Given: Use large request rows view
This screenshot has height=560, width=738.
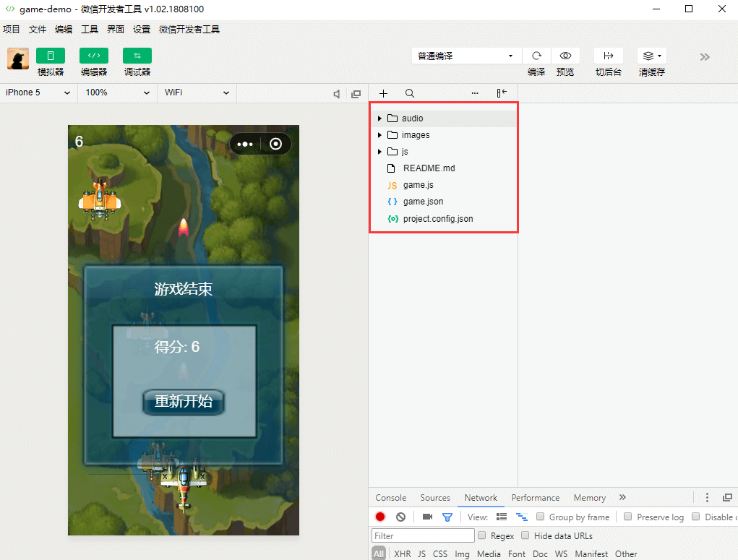Looking at the screenshot, I should point(502,517).
